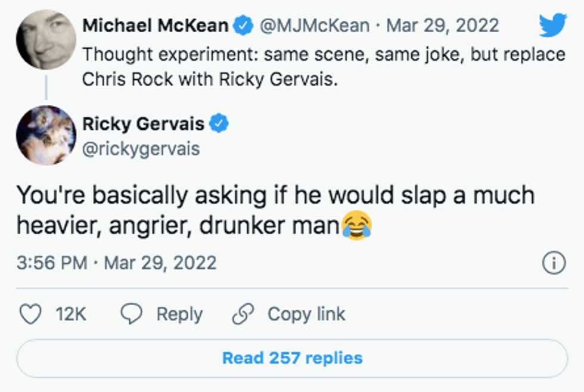Click Michael McKean's verified badge
The image size is (584, 392).
coord(241,26)
